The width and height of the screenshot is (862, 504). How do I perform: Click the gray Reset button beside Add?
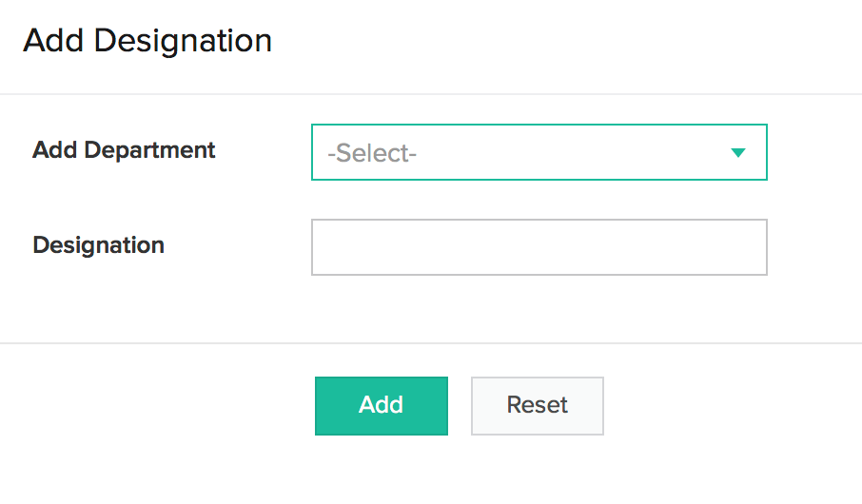pyautogui.click(x=537, y=405)
